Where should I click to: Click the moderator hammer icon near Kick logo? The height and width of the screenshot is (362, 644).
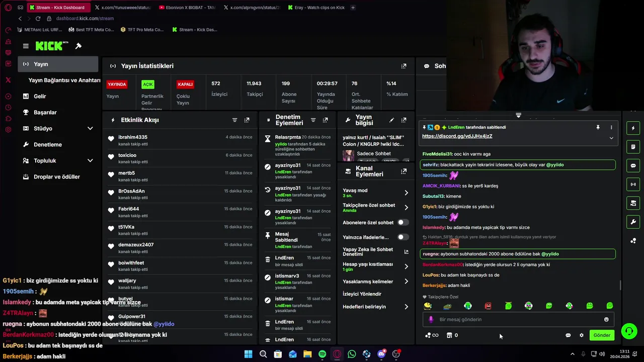click(78, 46)
